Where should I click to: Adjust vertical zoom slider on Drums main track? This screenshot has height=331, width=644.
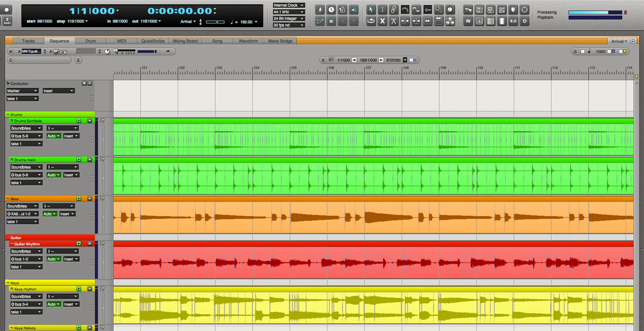click(103, 178)
